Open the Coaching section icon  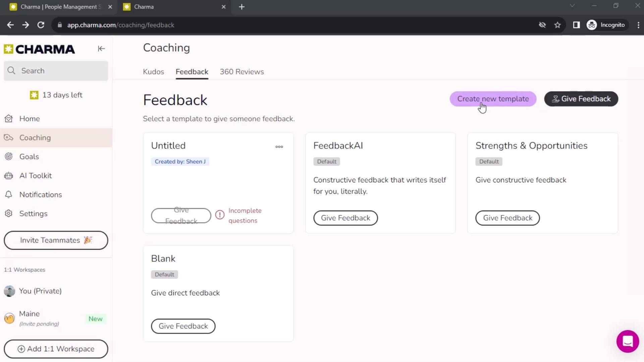(x=9, y=137)
